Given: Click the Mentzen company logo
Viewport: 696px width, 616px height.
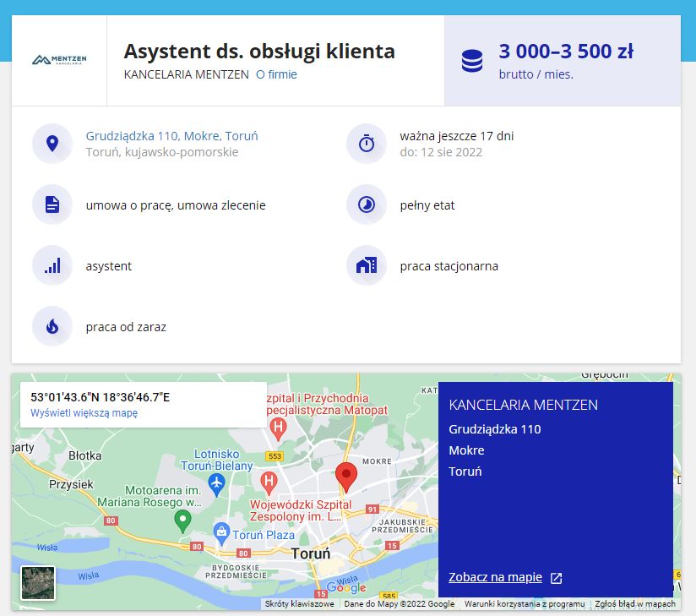Looking at the screenshot, I should click(x=59, y=60).
